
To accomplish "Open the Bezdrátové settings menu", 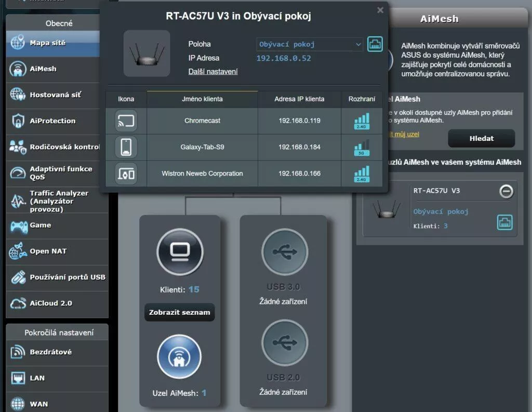I will (x=57, y=352).
